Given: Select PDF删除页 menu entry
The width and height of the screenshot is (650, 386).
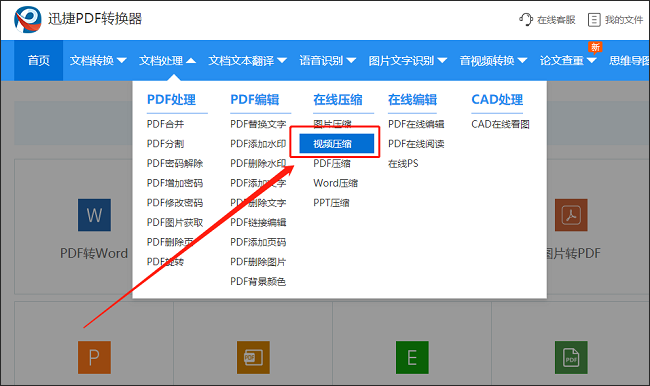Looking at the screenshot, I should 170,242.
